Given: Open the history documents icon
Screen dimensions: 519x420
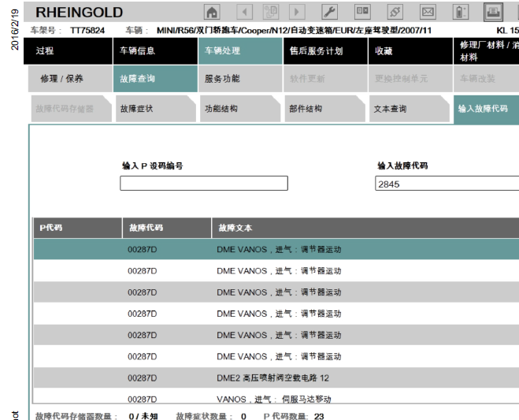Looking at the screenshot, I should click(x=271, y=13).
